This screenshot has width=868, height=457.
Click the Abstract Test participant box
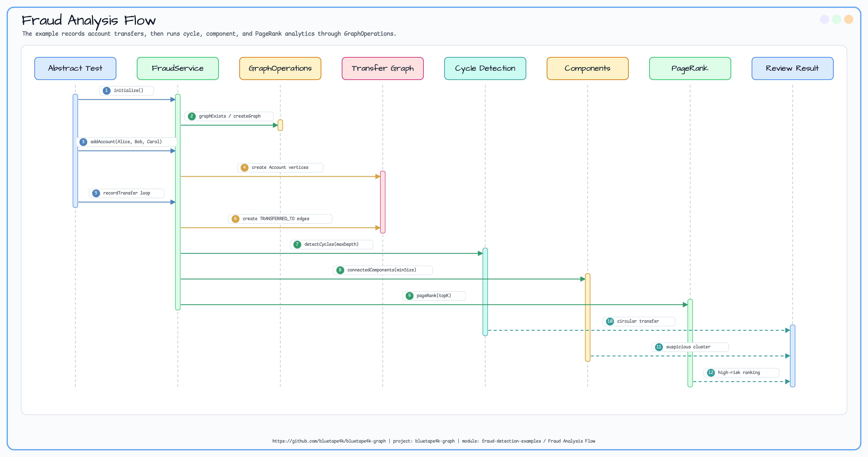[75, 68]
